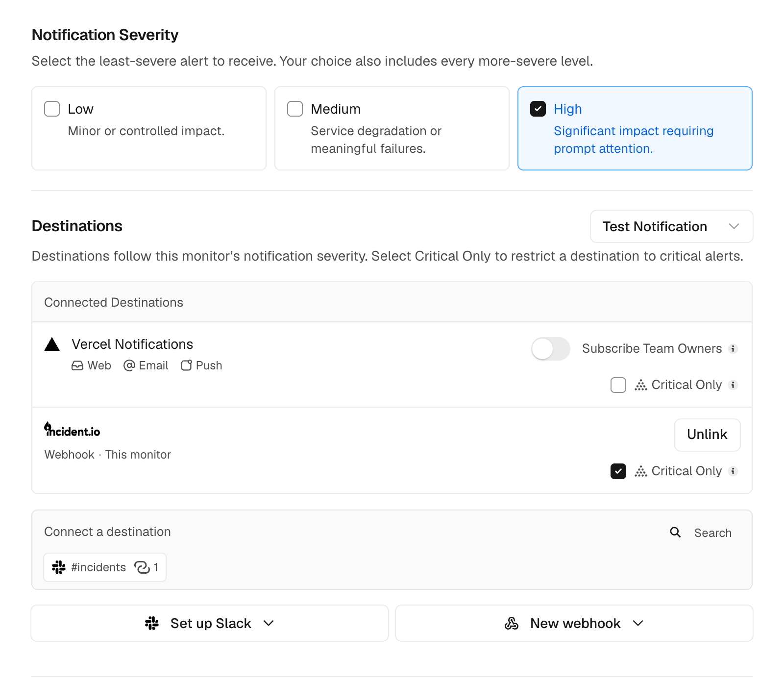Click the incident.io logo

coord(72,430)
